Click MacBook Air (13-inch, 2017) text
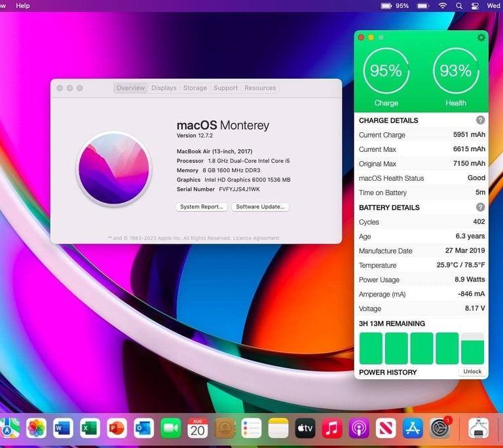503x448 pixels. point(214,151)
